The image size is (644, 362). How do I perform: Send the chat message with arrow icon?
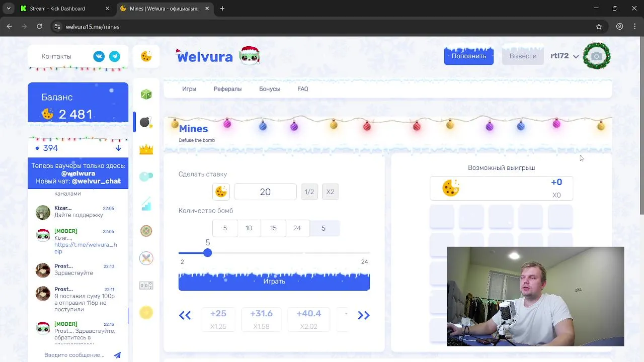click(117, 355)
